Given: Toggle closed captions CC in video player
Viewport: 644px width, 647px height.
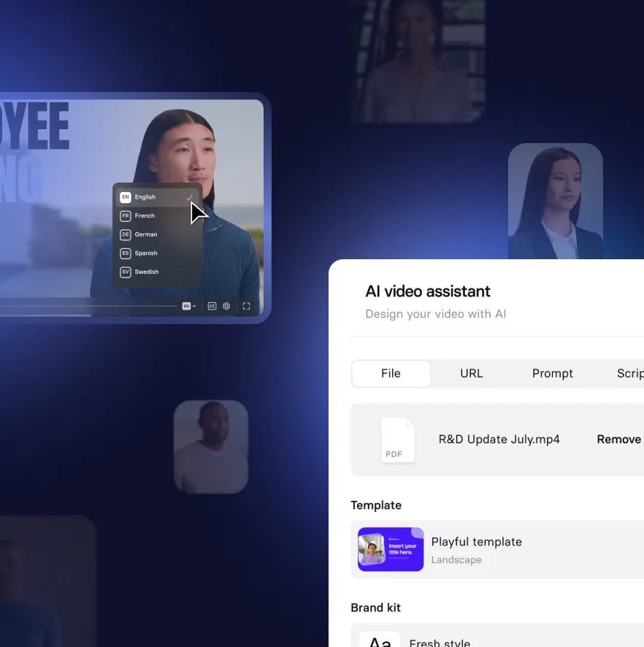Looking at the screenshot, I should click(212, 307).
